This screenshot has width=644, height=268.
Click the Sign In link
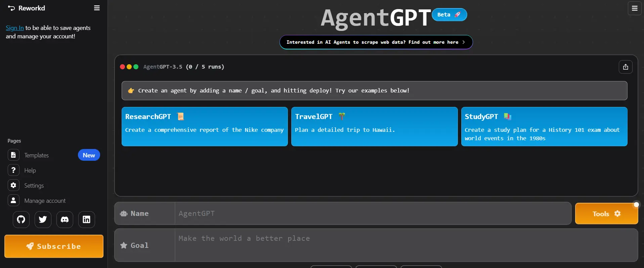15,28
